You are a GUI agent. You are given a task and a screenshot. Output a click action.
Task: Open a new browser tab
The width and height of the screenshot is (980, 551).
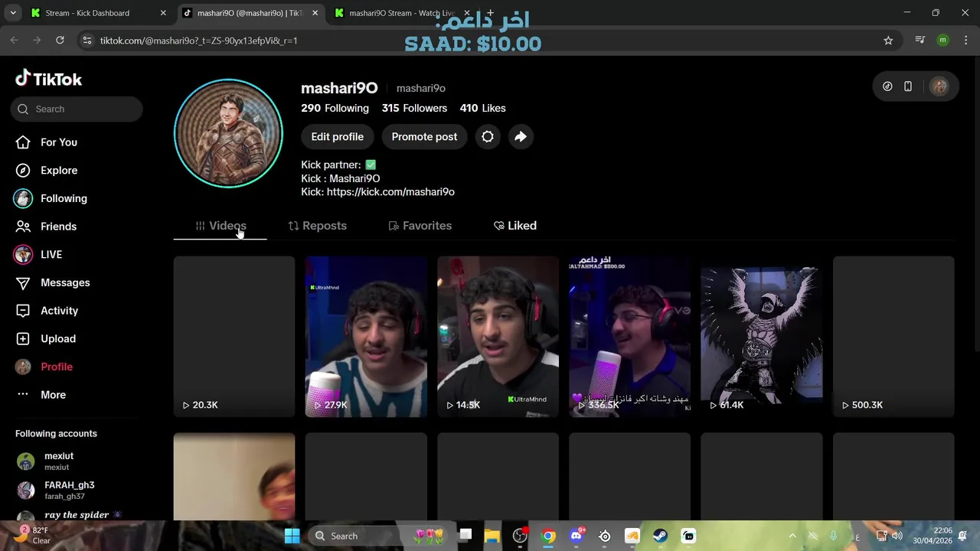pyautogui.click(x=490, y=13)
